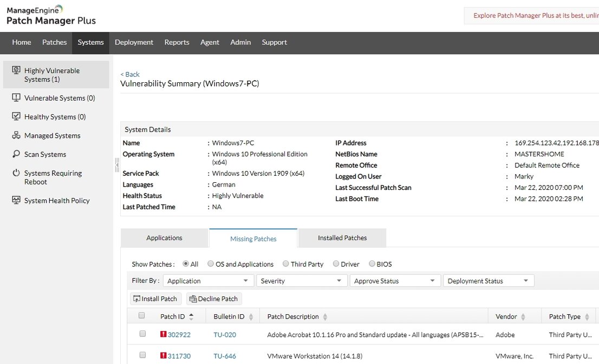
Task: Click the Vulnerable Systems monitor icon
Action: (x=16, y=98)
